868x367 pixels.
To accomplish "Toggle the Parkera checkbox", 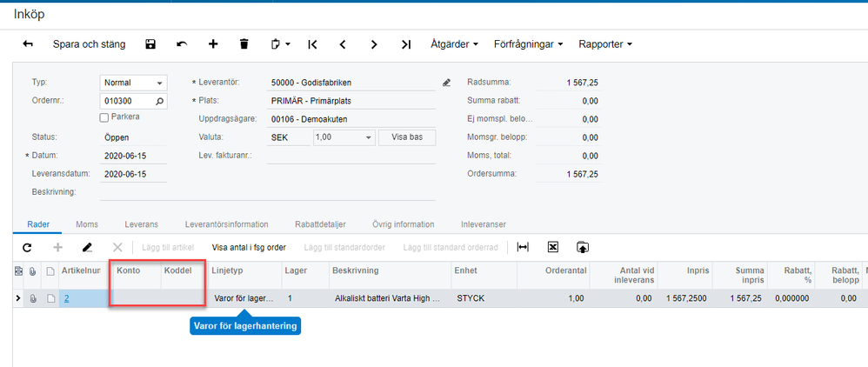I will coord(105,117).
